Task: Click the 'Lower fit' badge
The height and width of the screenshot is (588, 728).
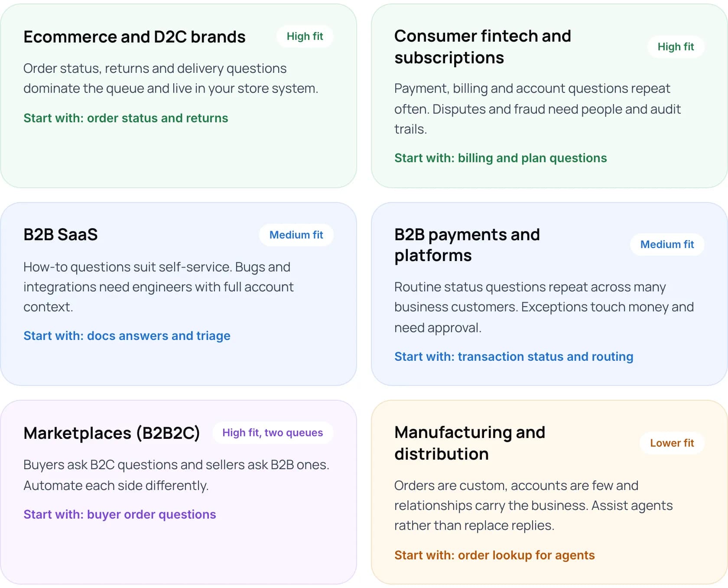Action: [x=672, y=443]
